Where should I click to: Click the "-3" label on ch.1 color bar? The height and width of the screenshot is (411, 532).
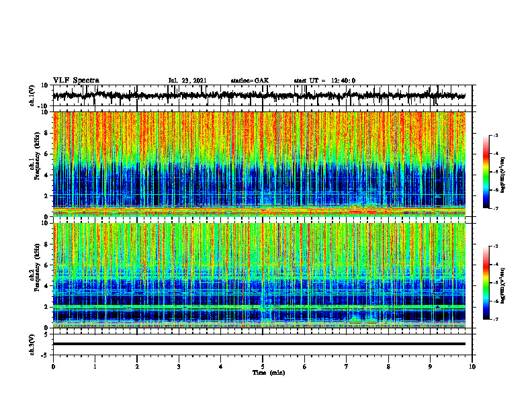(x=495, y=135)
